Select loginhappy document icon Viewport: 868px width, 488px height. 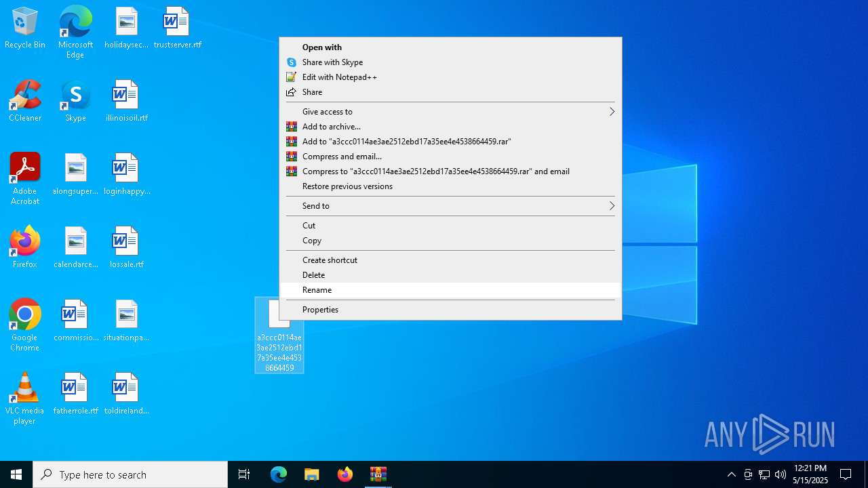(x=126, y=175)
